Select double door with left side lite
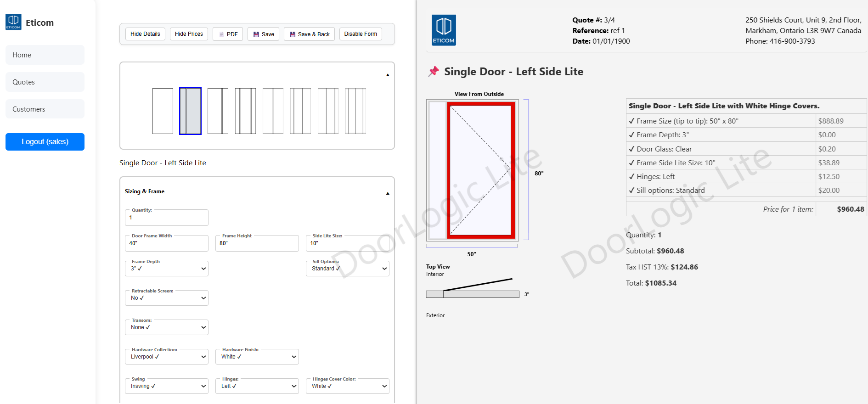868x404 pixels. pos(300,111)
